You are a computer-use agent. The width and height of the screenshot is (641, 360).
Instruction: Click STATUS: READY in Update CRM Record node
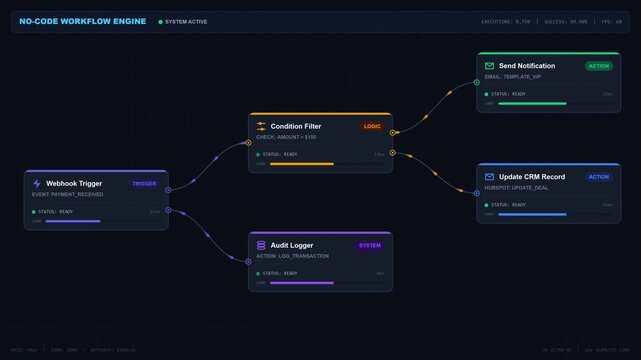[508, 205]
